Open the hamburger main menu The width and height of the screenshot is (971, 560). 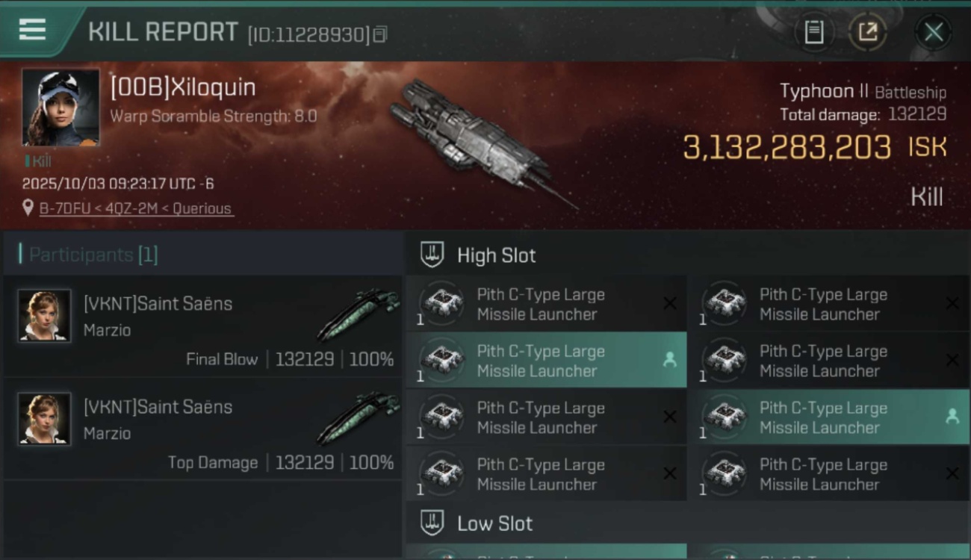point(32,30)
